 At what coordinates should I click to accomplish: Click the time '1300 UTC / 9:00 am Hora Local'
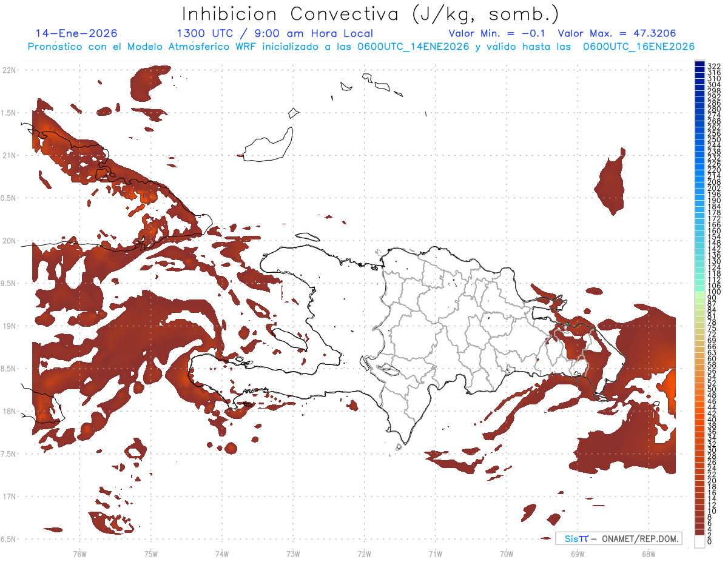(275, 33)
